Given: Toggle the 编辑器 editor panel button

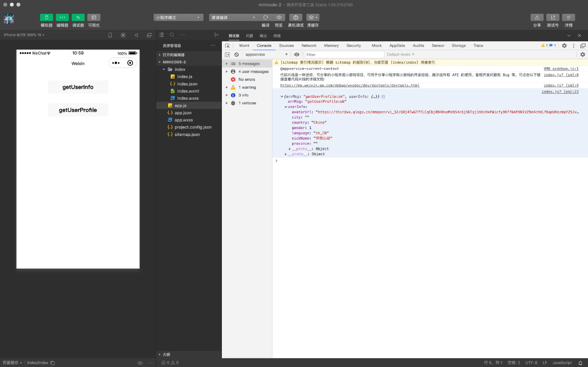Looking at the screenshot, I should click(62, 17).
